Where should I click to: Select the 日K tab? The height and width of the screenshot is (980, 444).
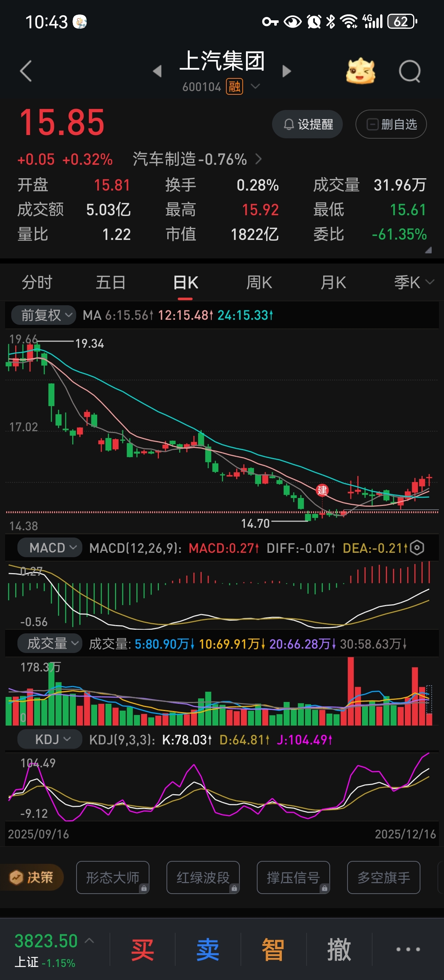185,282
